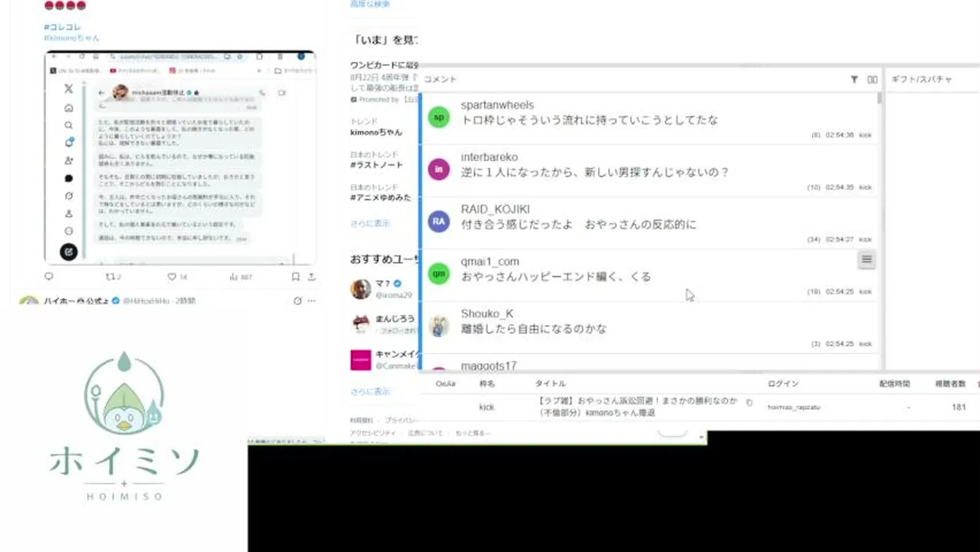Open the kimonoちゃん trend

click(376, 132)
